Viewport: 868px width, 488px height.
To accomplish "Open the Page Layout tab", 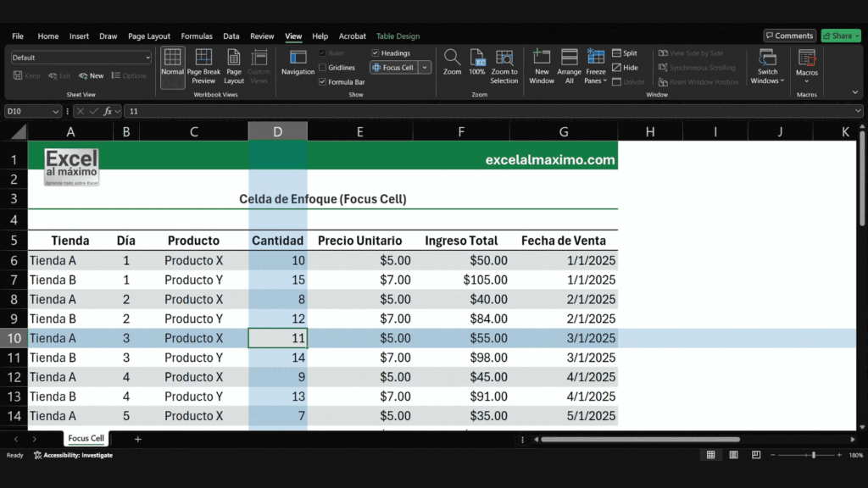I will click(x=149, y=36).
